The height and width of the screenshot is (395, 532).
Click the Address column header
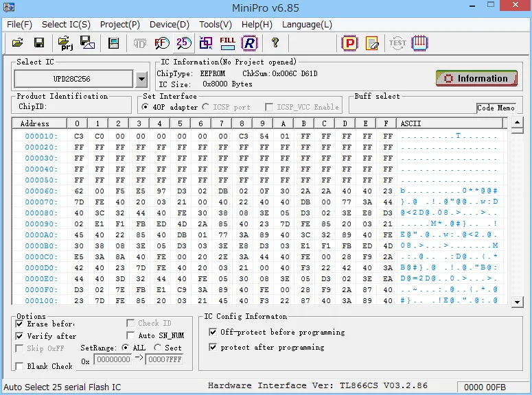point(39,123)
